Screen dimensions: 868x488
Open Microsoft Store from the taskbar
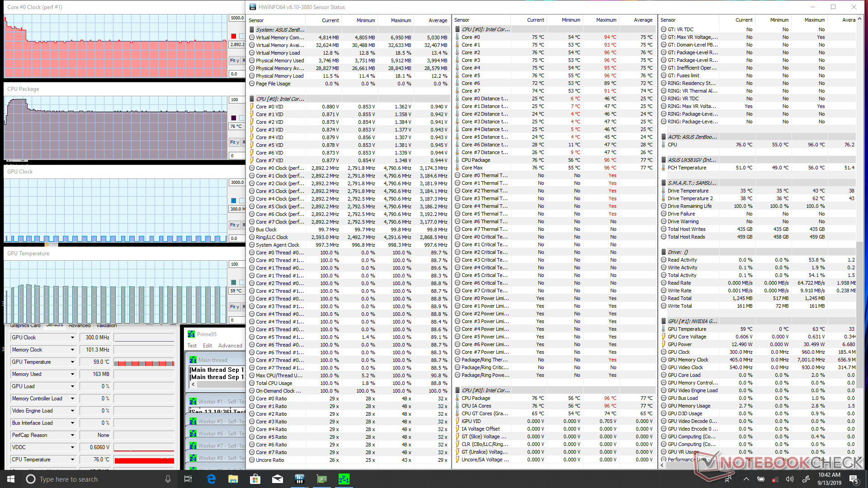click(x=255, y=479)
